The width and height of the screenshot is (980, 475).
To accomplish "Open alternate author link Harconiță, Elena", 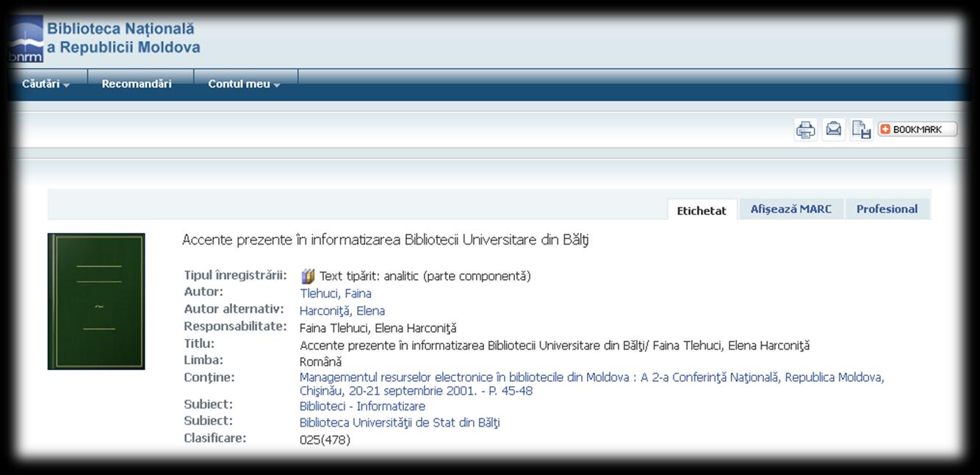I will click(342, 311).
